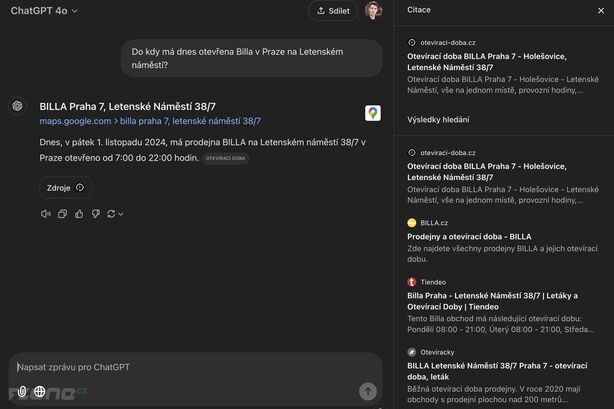This screenshot has width=614, height=409.
Task: Close the Citace panel
Action: (599, 11)
